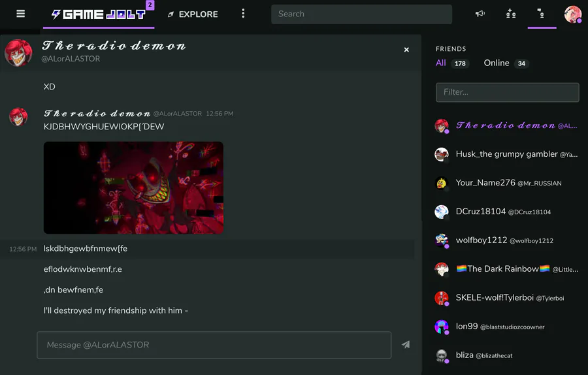Select message ',dn bewfnem,fe'

tap(73, 290)
